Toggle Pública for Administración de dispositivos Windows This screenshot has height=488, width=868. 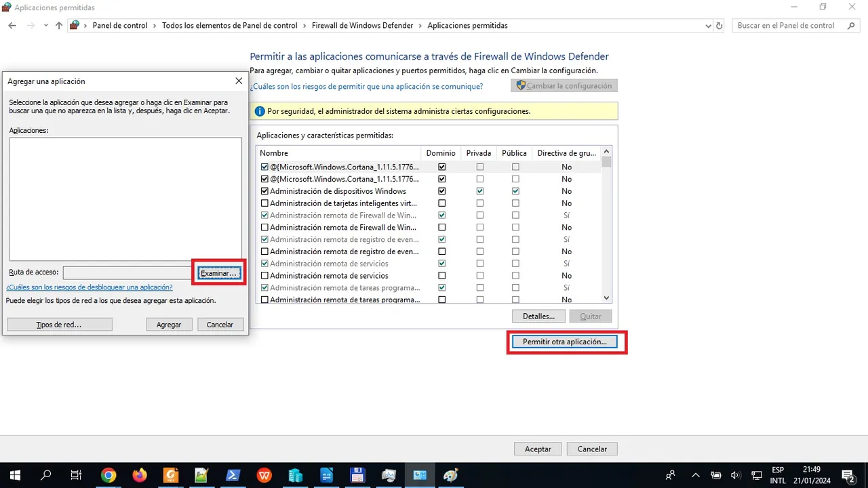pyautogui.click(x=515, y=191)
